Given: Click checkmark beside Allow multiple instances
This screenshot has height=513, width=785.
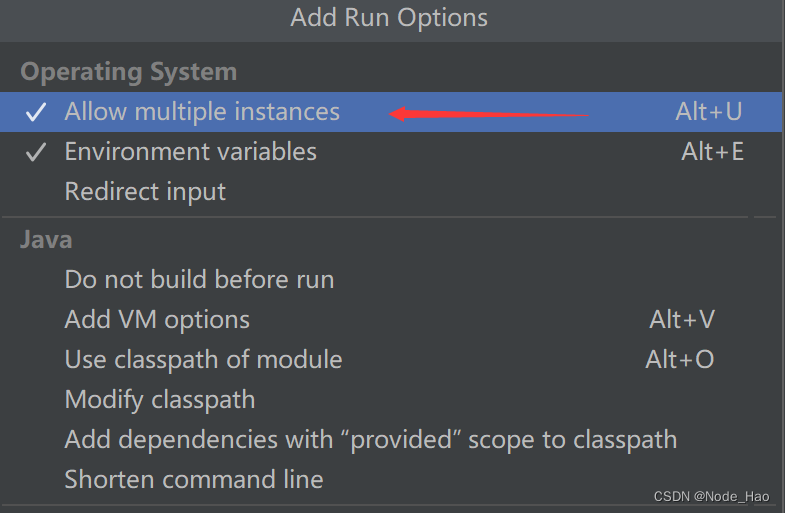Looking at the screenshot, I should point(36,112).
